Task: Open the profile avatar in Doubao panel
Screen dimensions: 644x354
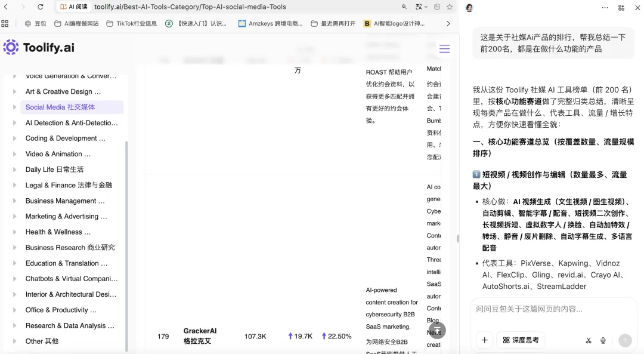Action: (x=469, y=8)
